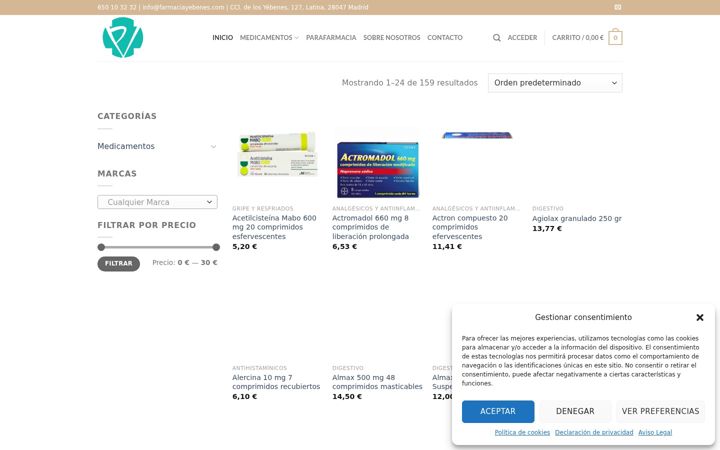Open SOBRE NOSOTROS page
This screenshot has height=450, width=720.
pyautogui.click(x=391, y=38)
